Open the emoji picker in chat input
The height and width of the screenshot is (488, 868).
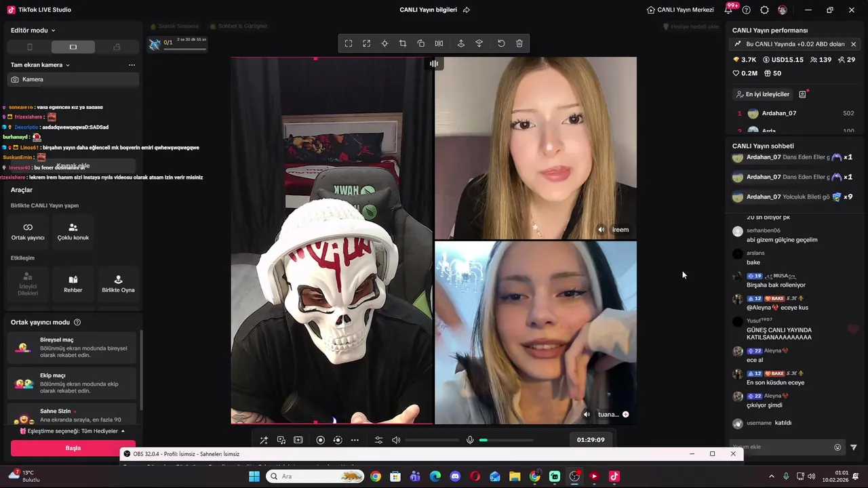837,447
